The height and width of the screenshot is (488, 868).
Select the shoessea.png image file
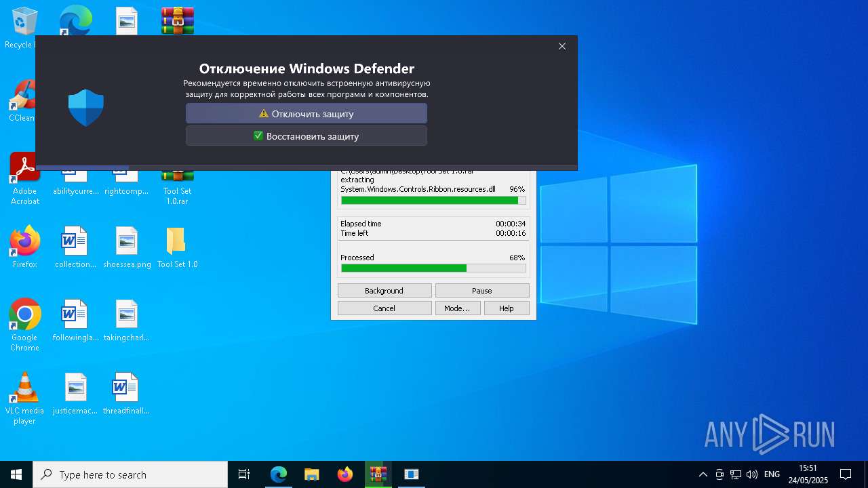127,247
